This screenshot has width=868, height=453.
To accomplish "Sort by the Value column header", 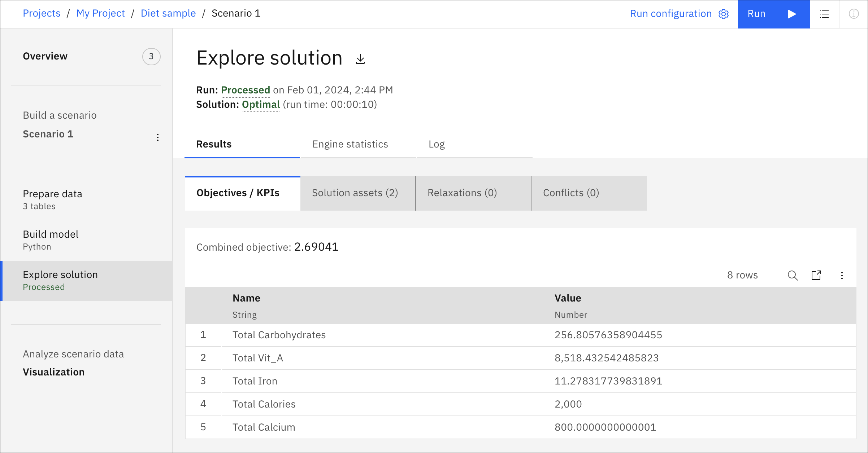I will (568, 298).
